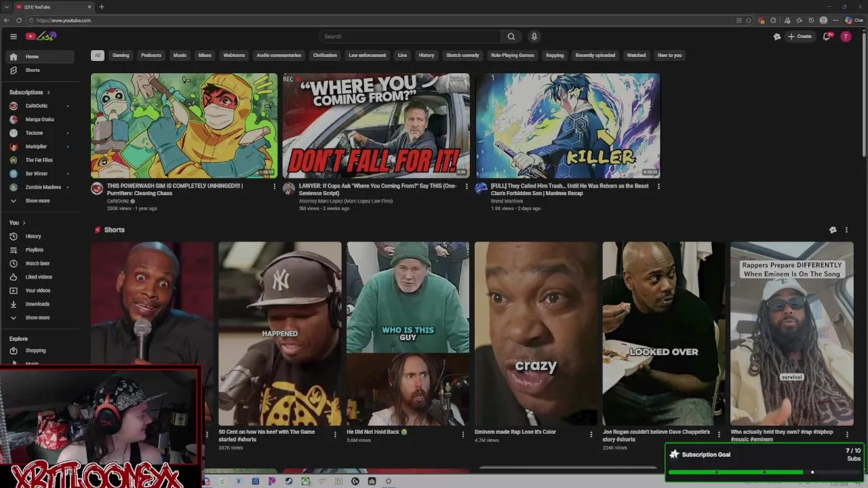Viewport: 868px width, 488px height.
Task: Play the Eminem made Rap short
Action: [x=536, y=333]
